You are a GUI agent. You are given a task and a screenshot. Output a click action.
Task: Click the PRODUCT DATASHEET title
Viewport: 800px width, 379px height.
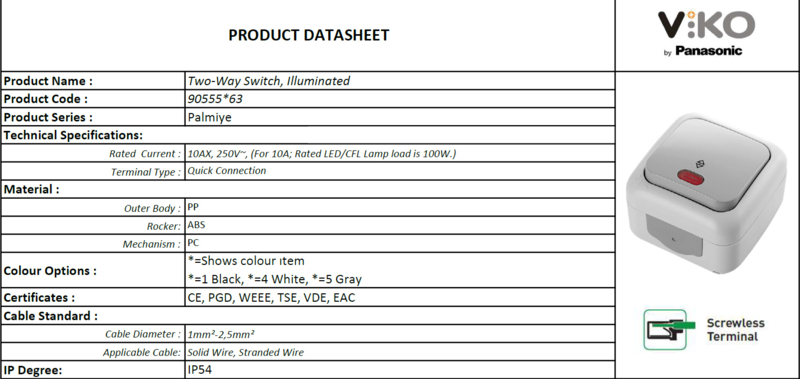pos(309,35)
